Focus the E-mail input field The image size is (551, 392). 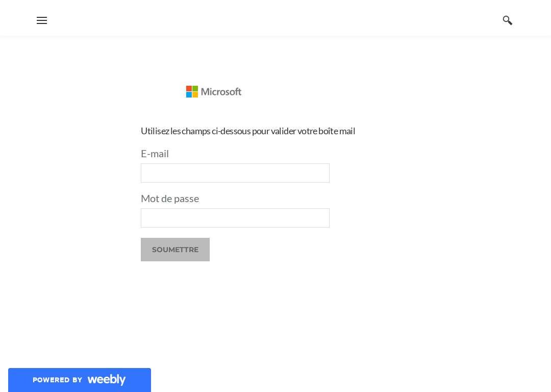(x=235, y=173)
